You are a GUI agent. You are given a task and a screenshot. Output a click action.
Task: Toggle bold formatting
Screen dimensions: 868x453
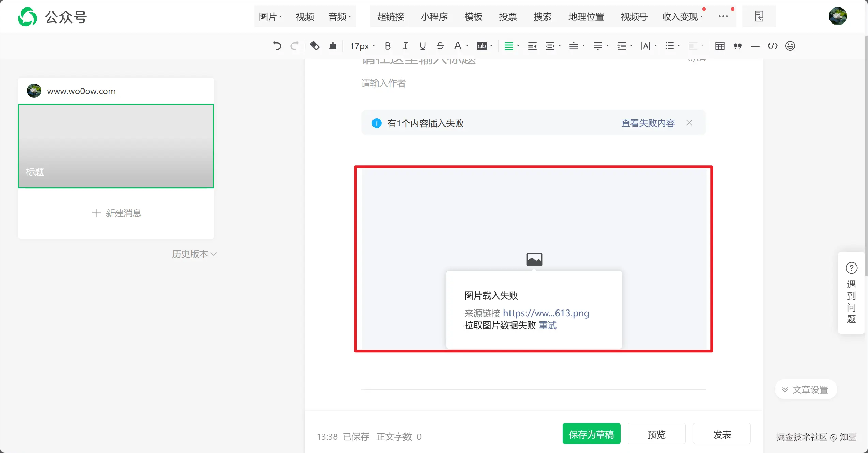click(387, 46)
